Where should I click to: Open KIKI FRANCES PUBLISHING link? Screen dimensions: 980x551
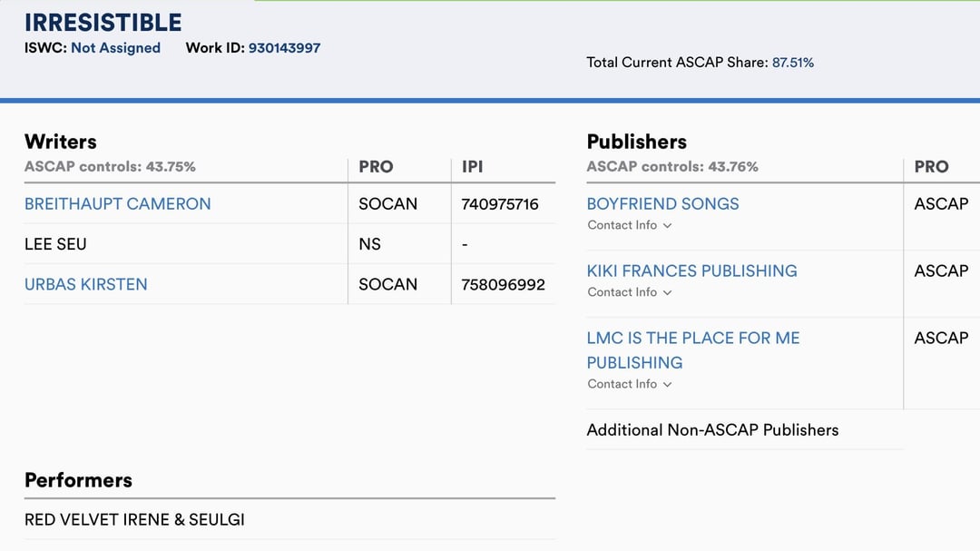point(691,271)
